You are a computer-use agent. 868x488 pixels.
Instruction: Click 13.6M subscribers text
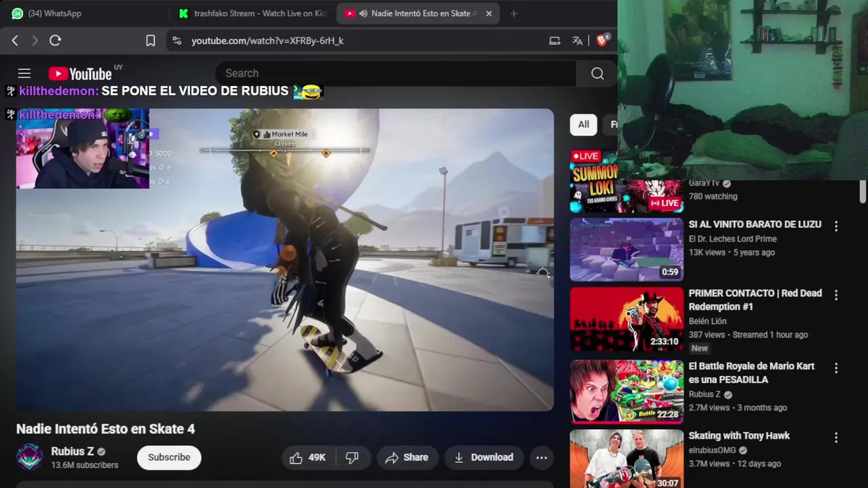click(85, 465)
